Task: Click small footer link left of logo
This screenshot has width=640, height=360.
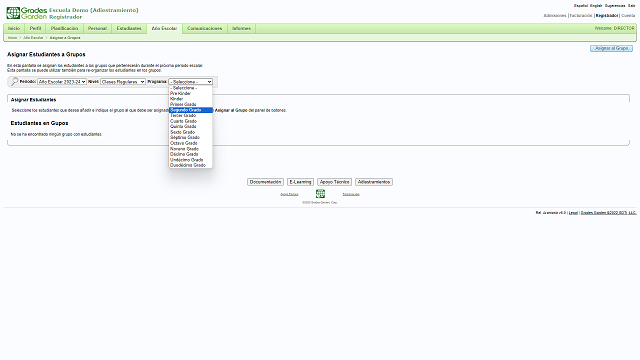Action: pyautogui.click(x=289, y=194)
